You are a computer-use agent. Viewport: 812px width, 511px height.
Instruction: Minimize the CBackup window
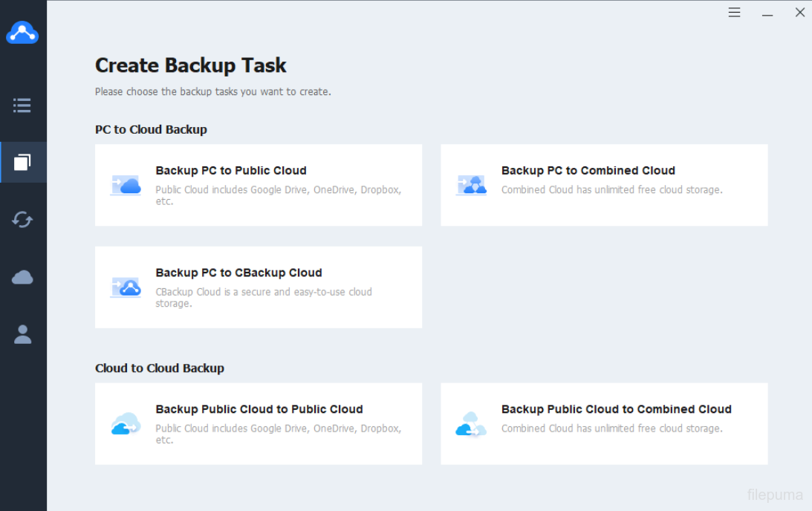coord(767,13)
